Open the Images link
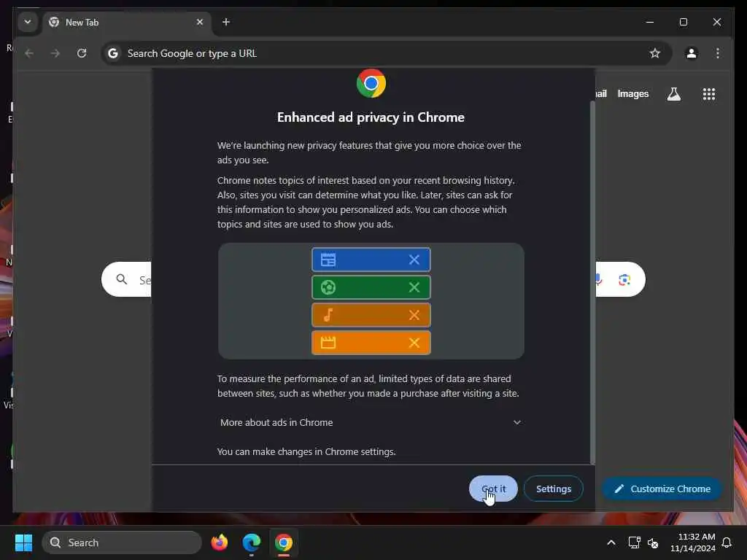This screenshot has width=747, height=560. 632,94
